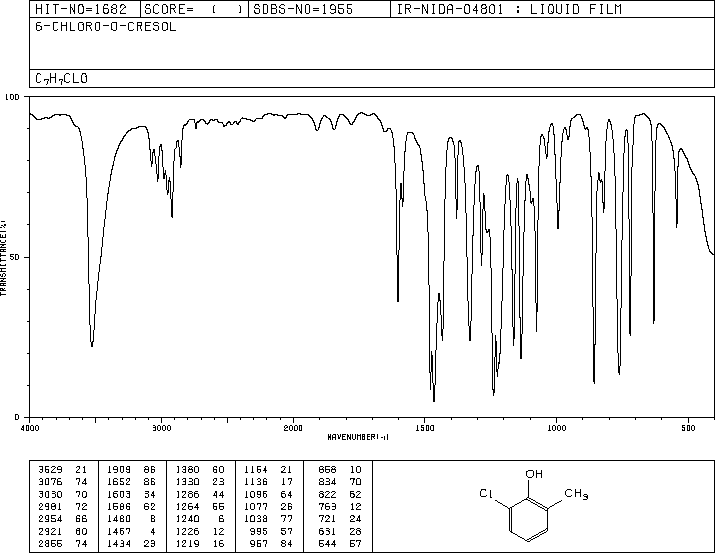Select peak table entry 1480
The height and width of the screenshot is (553, 715).
119,519
